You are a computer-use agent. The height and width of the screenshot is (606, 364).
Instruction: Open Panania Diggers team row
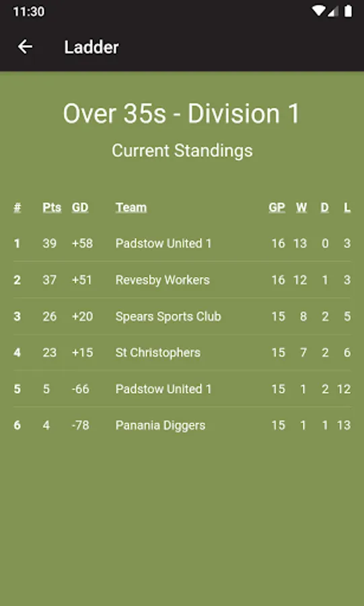tap(182, 425)
